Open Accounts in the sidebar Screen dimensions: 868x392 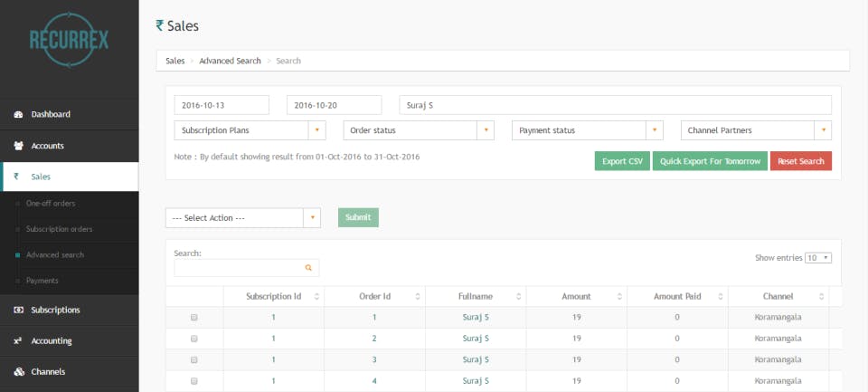point(70,146)
